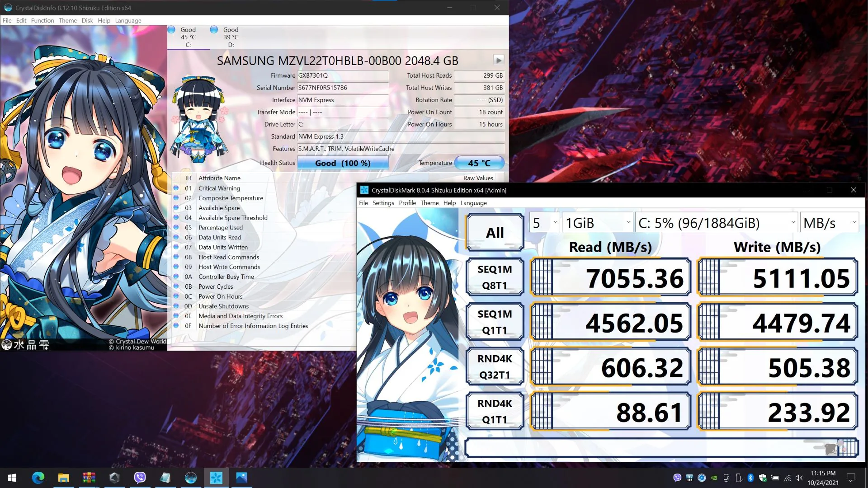Click the Good (100 %) health status
The width and height of the screenshot is (868, 488).
point(343,163)
